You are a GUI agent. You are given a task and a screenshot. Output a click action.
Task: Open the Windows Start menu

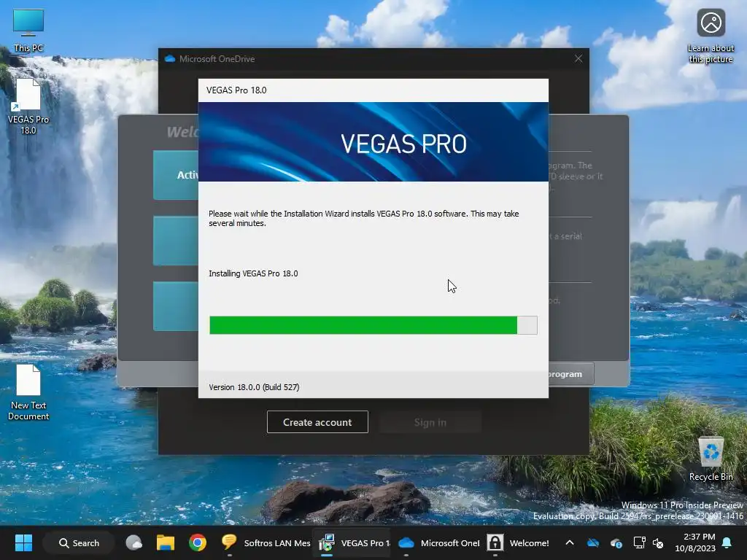[x=23, y=542]
